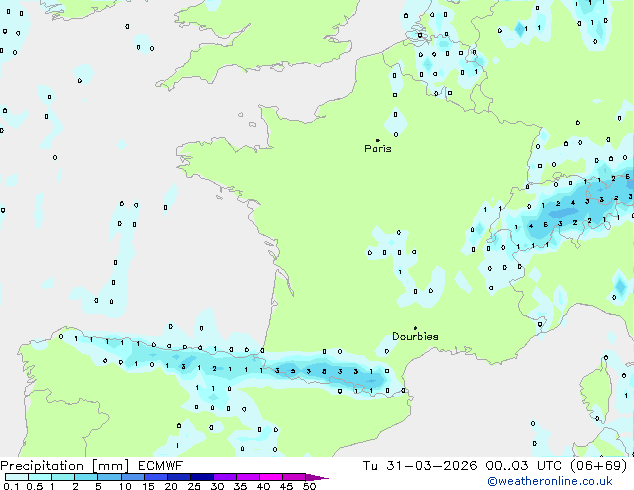Click the '(06+69)' forecast run text
The width and height of the screenshot is (634, 490).
pos(599,466)
